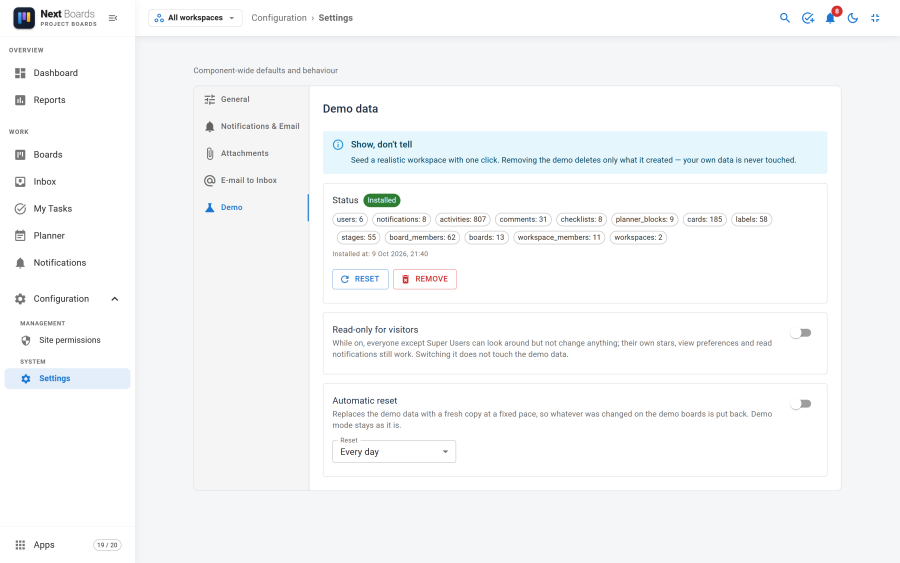Click the Settings gear icon in the sidebar

(26, 379)
